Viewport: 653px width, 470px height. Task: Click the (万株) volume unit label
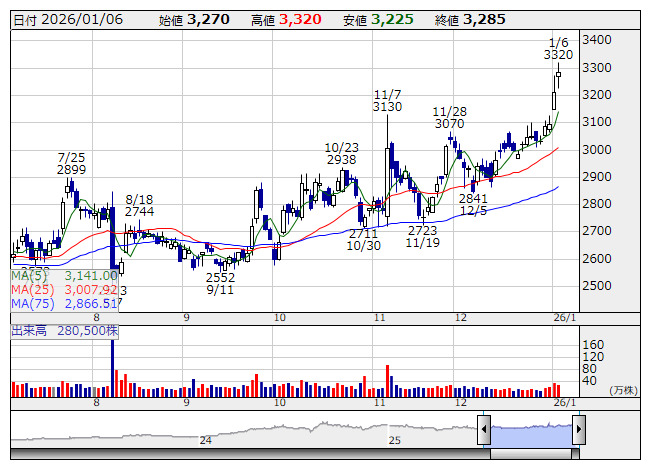[x=623, y=390]
